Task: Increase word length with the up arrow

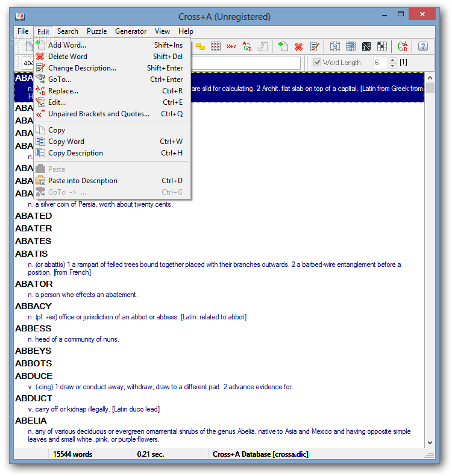Action: (393, 60)
